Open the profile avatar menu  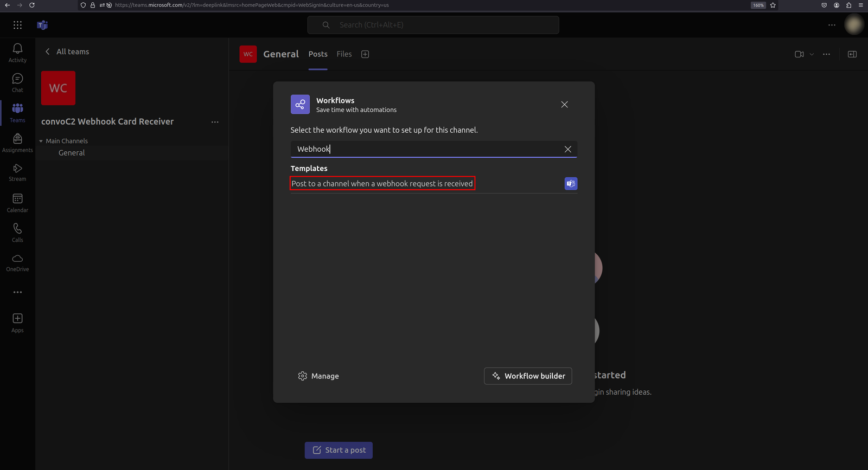(x=854, y=25)
